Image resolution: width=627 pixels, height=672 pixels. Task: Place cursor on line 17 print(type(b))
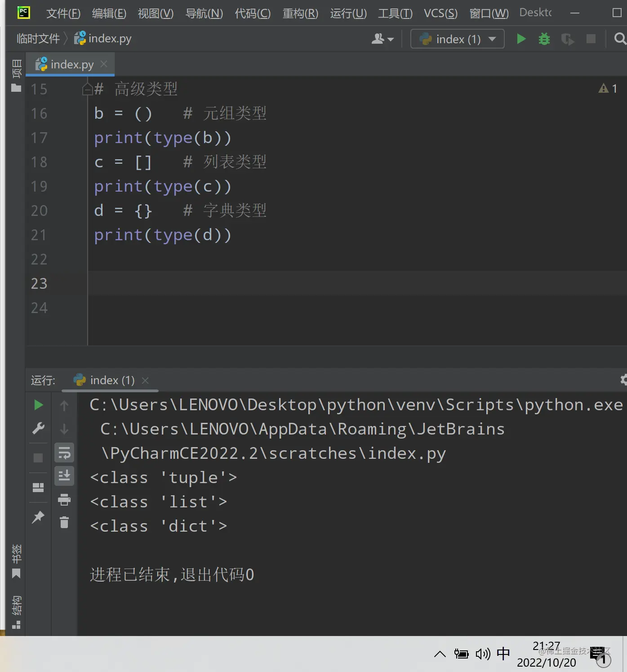[163, 138]
